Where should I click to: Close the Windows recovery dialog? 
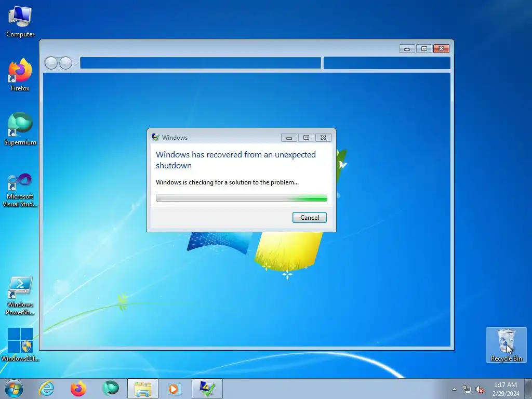[x=323, y=137]
